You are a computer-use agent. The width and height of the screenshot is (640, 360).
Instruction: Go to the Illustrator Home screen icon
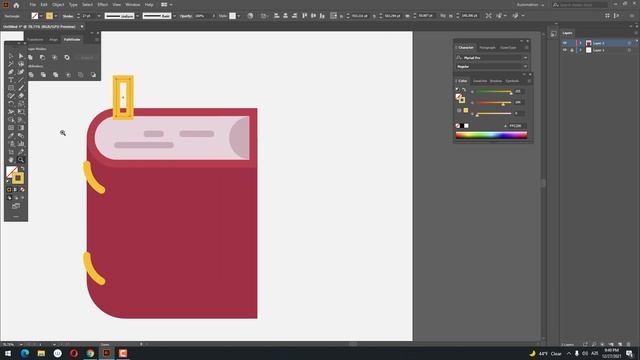[16, 5]
